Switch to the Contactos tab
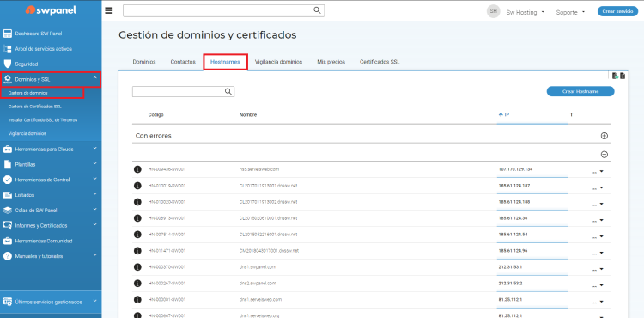644x318 pixels. (183, 62)
